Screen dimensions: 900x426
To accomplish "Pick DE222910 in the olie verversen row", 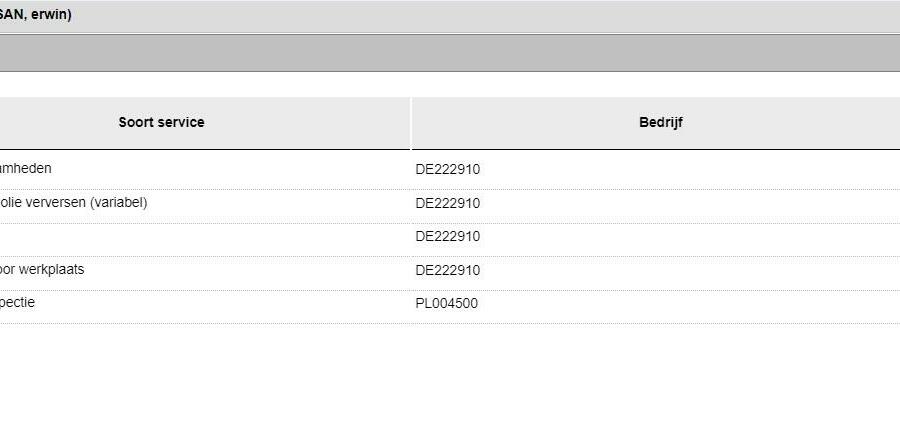I will (x=447, y=203).
